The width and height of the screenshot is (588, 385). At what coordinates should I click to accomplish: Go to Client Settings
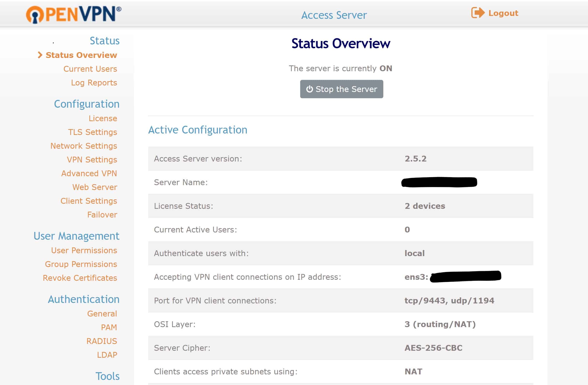(x=89, y=201)
